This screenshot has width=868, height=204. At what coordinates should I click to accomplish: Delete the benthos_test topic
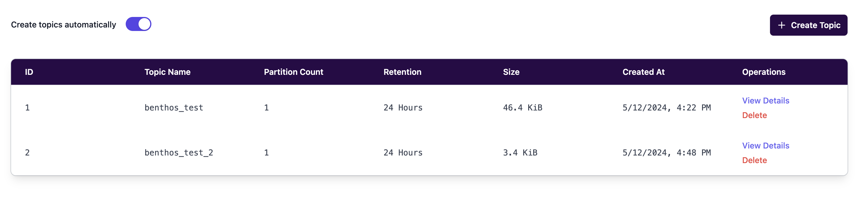coord(754,115)
